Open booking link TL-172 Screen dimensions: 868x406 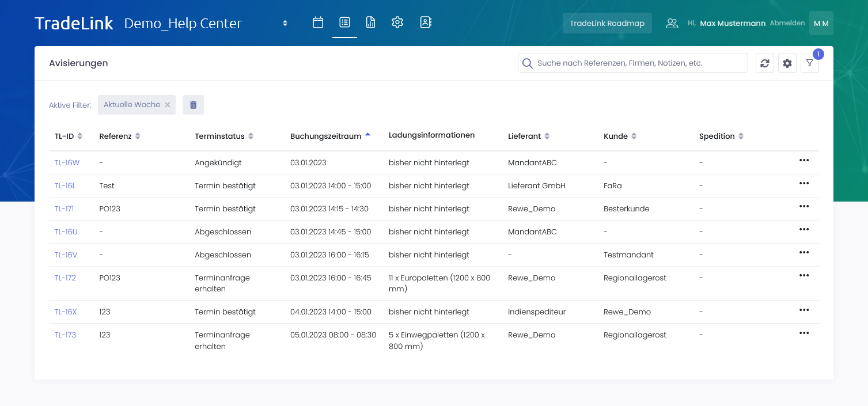[65, 278]
